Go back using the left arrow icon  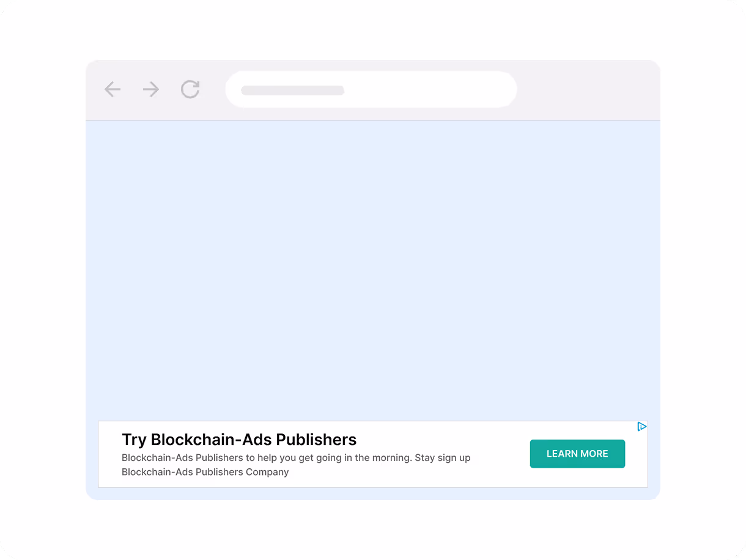click(113, 89)
